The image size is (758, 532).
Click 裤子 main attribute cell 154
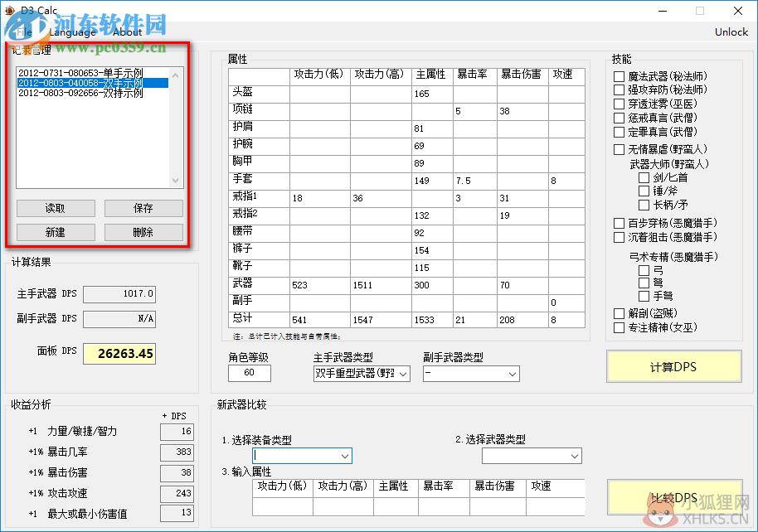pos(432,250)
